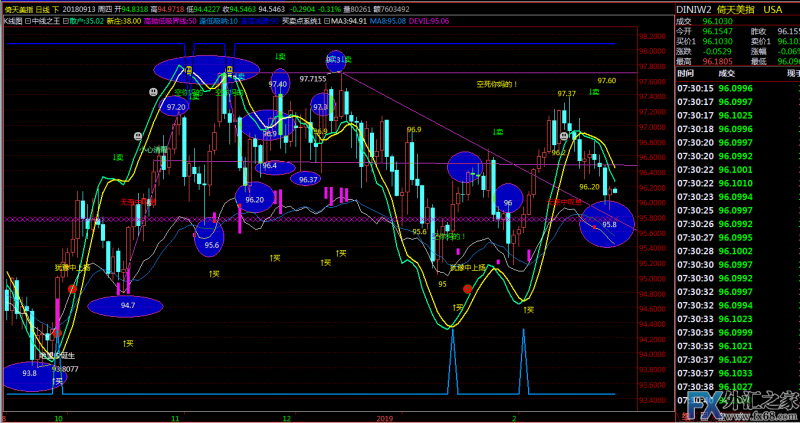
Task: Click the blue ellipse labeled 94.7
Action: tap(126, 306)
